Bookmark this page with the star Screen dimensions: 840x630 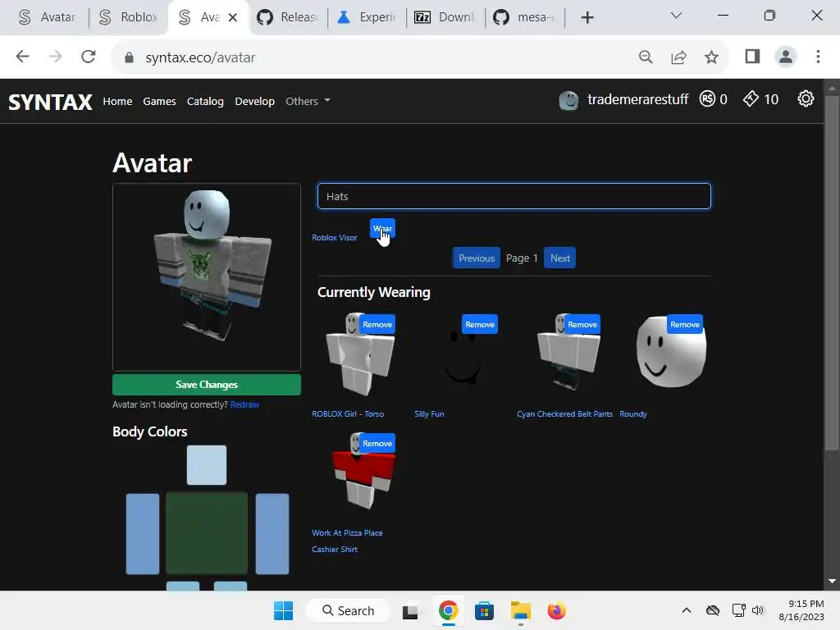[x=711, y=57]
